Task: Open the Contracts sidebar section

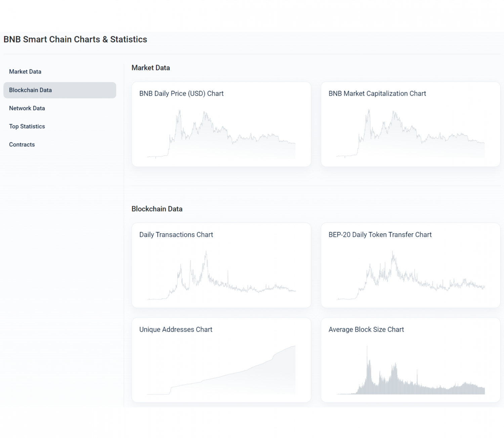Action: click(x=22, y=144)
